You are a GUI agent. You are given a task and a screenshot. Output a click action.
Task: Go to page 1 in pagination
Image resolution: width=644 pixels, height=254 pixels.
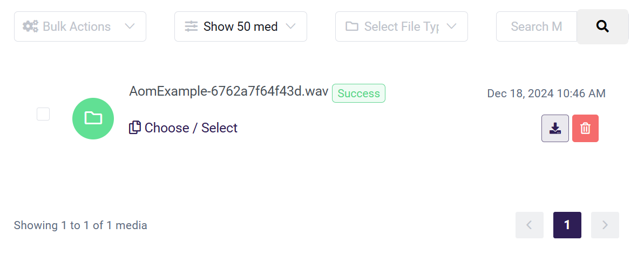click(x=567, y=225)
